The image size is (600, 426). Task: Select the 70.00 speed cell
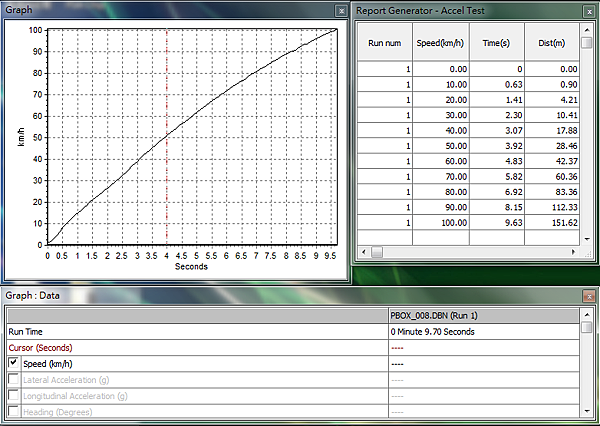click(x=441, y=176)
